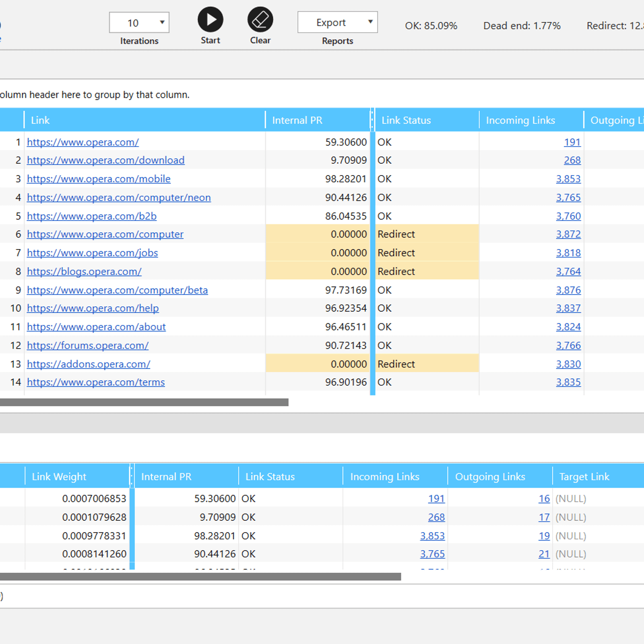Select Internal PR 0.00000 for addons row

click(x=318, y=364)
